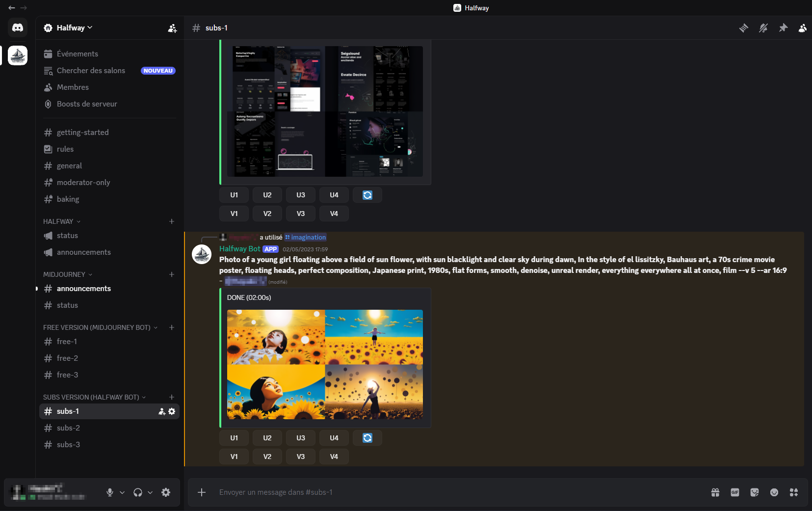Toggle microphone mute
This screenshot has height=511, width=812.
[110, 492]
